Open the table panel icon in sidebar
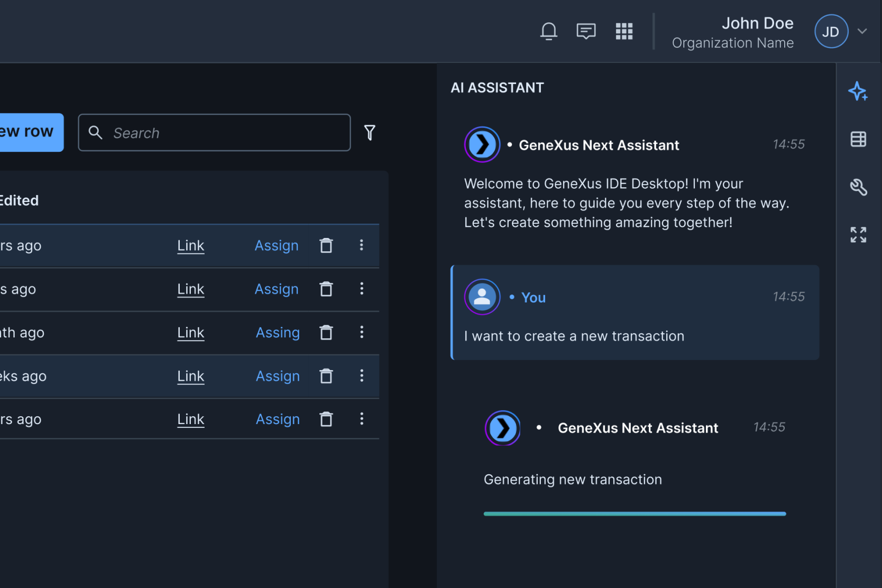 (x=858, y=139)
